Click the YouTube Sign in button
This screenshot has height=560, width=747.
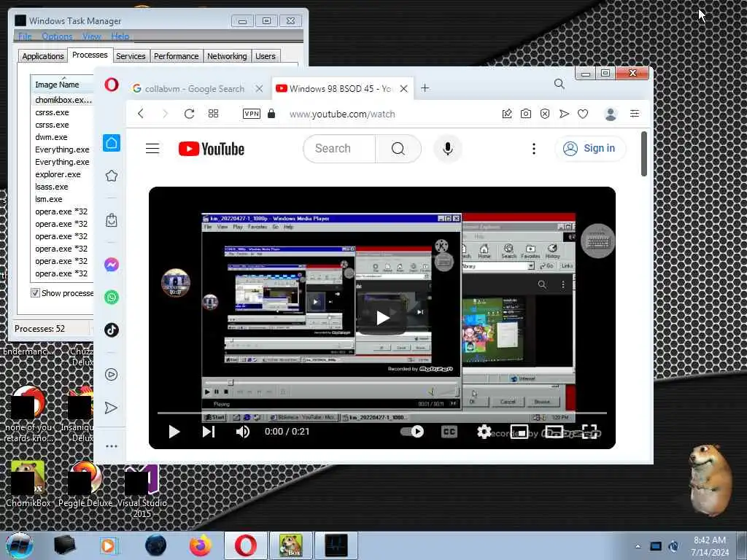589,149
